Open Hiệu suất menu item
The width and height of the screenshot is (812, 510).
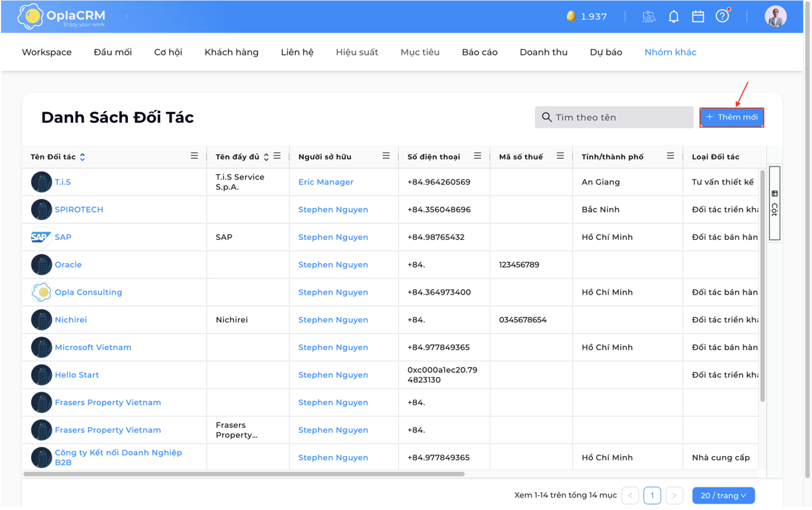click(x=357, y=52)
